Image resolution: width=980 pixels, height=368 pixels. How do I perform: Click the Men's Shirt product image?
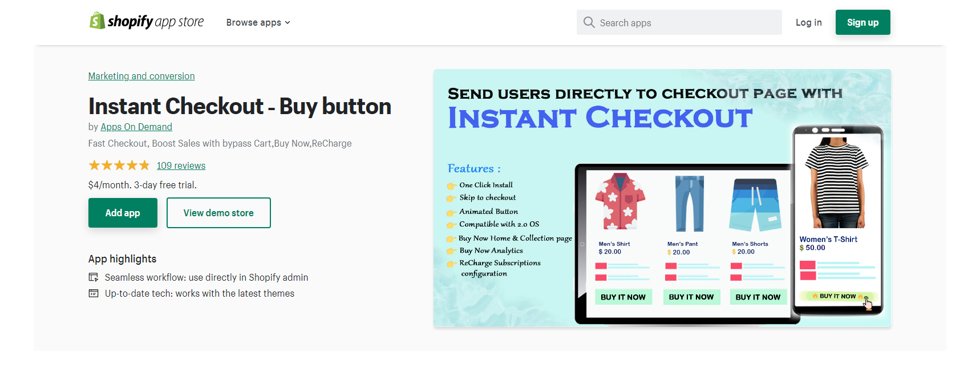[x=620, y=202]
